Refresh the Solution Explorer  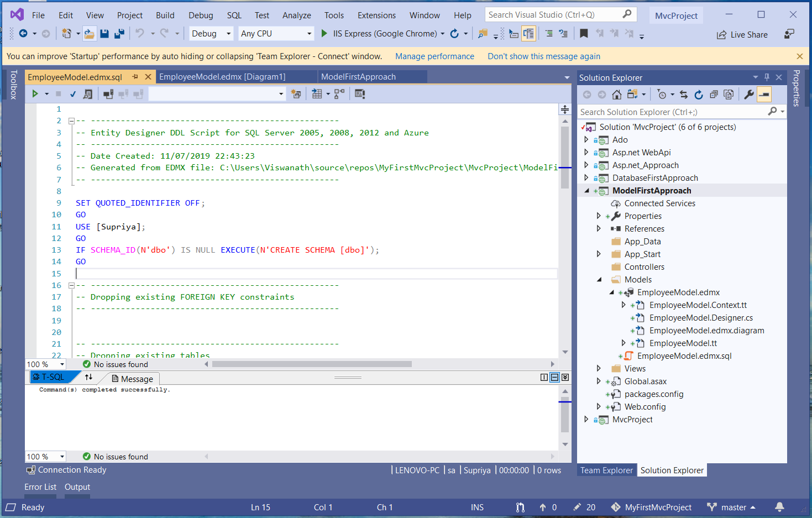click(x=698, y=94)
